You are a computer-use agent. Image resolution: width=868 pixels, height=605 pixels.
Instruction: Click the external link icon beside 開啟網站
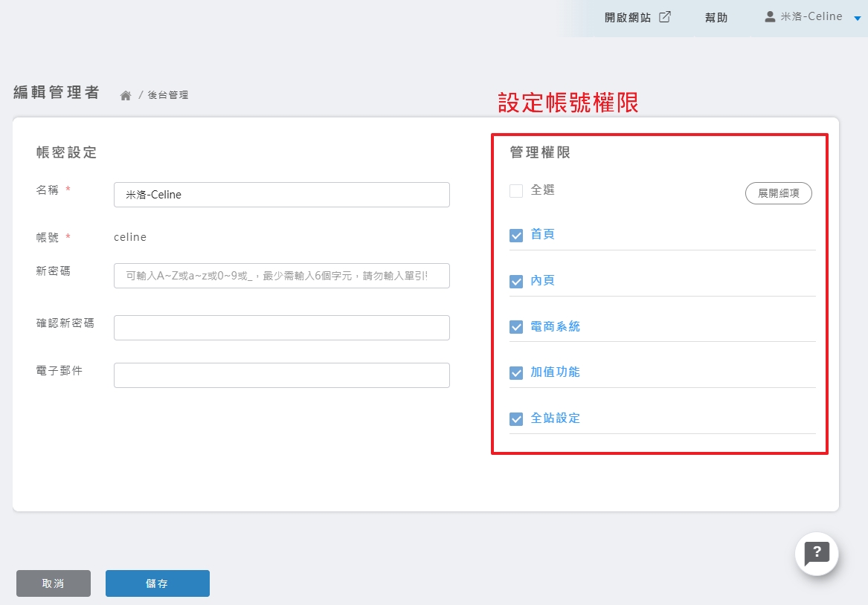tap(665, 17)
